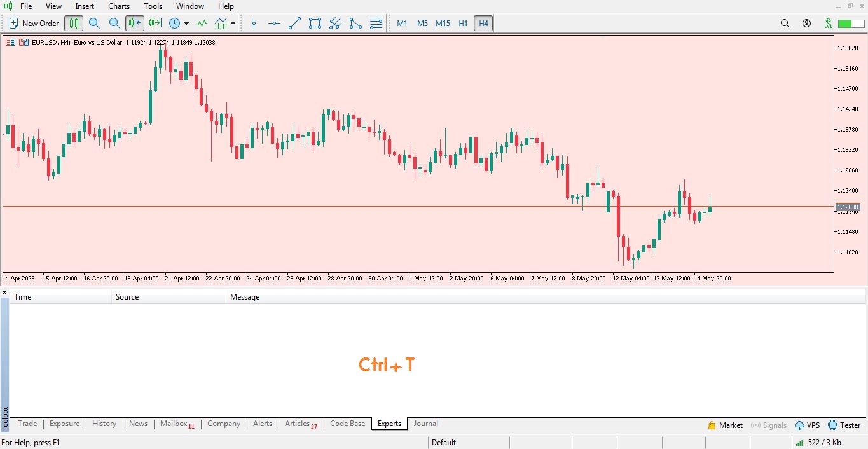Click the New Order button

(34, 24)
